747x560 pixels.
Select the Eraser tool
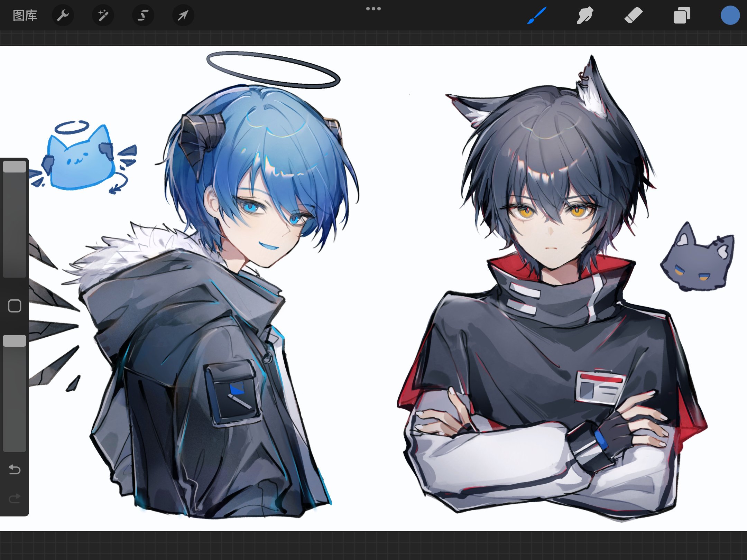[x=633, y=16]
